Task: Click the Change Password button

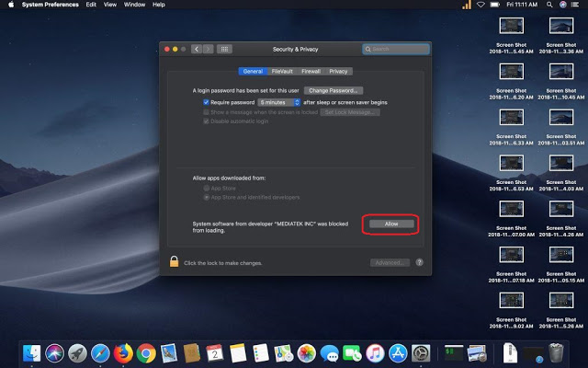Action: (332, 90)
